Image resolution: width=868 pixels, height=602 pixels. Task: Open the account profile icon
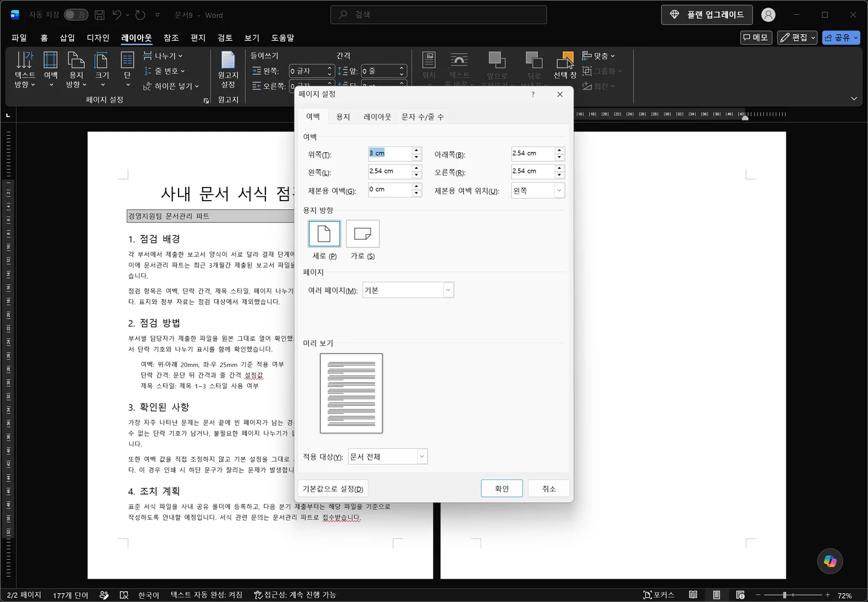click(768, 15)
